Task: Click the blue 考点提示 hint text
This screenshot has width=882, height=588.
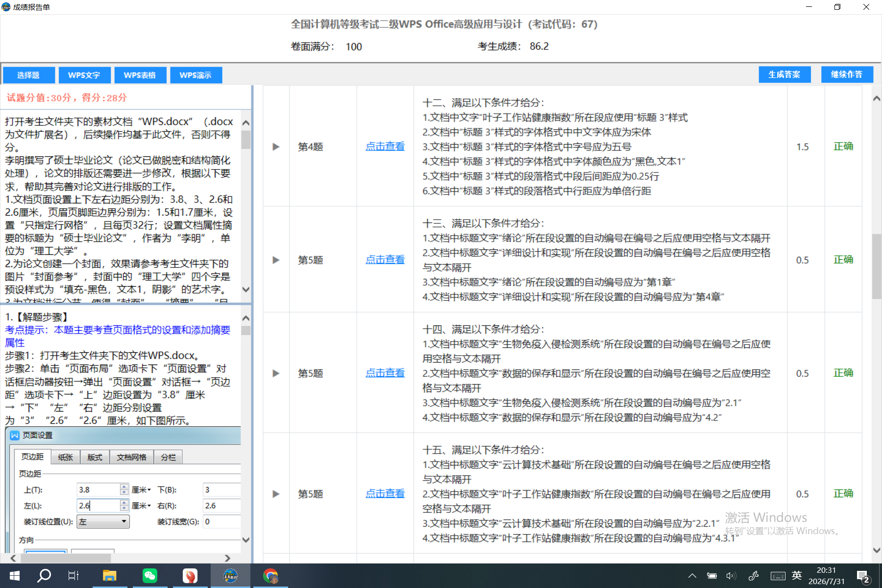Action: click(x=118, y=336)
